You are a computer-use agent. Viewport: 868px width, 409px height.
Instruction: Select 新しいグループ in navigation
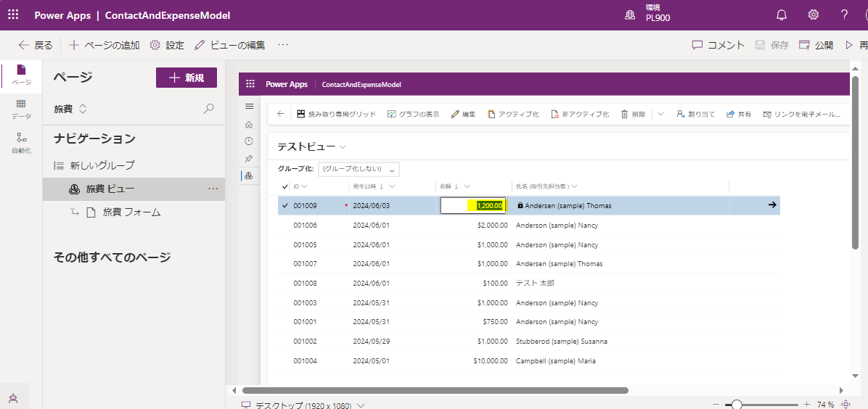[x=102, y=165]
